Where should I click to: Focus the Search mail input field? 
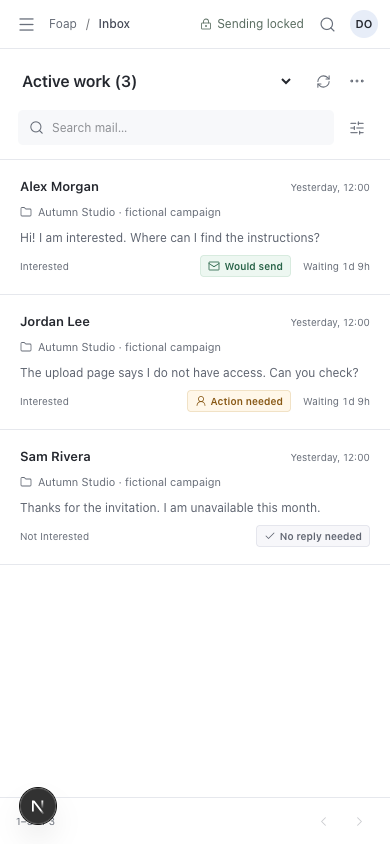[x=176, y=128]
